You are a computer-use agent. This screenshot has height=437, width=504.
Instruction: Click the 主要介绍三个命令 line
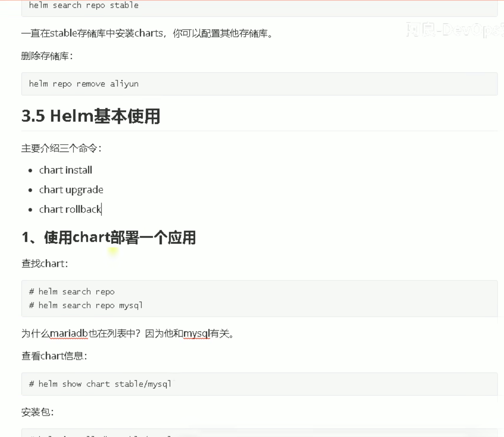pos(61,149)
